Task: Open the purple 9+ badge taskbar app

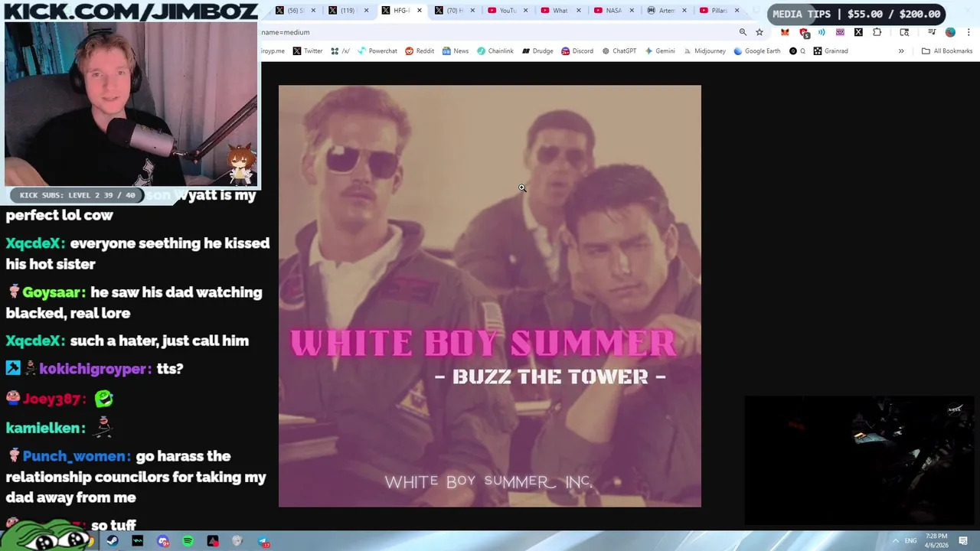Action: tap(163, 541)
